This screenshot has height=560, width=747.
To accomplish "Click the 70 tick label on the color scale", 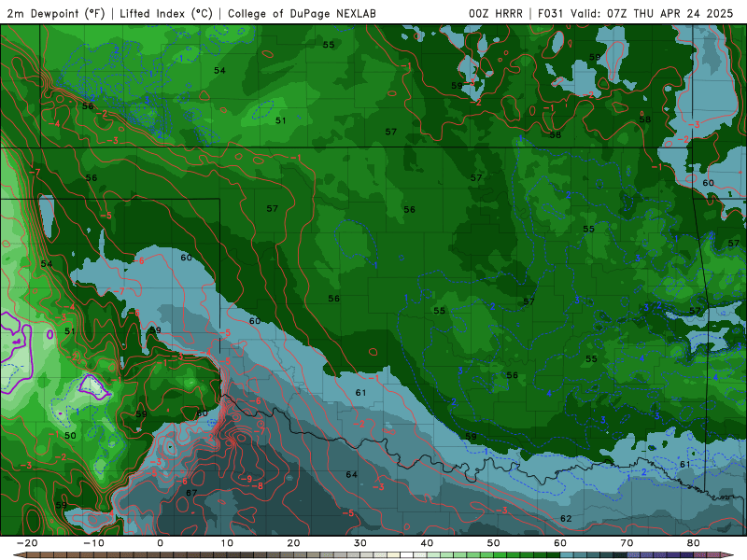I will coord(627,543).
